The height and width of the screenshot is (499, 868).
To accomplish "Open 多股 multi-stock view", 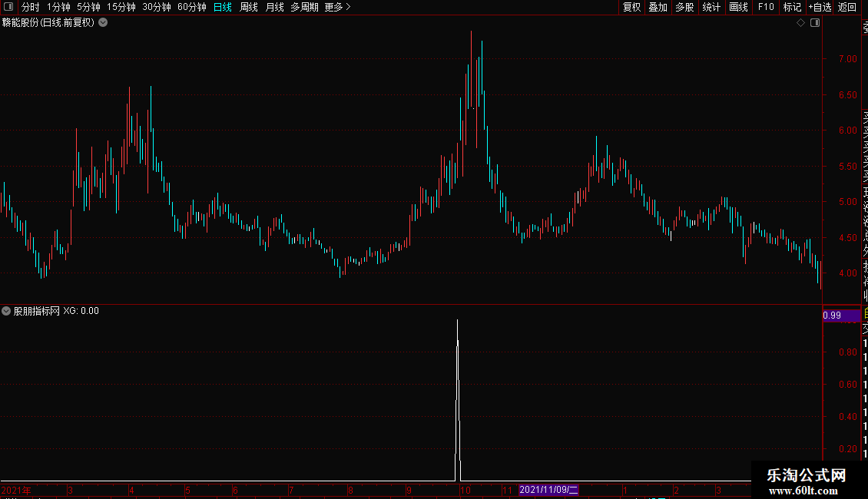I will 684,7.
